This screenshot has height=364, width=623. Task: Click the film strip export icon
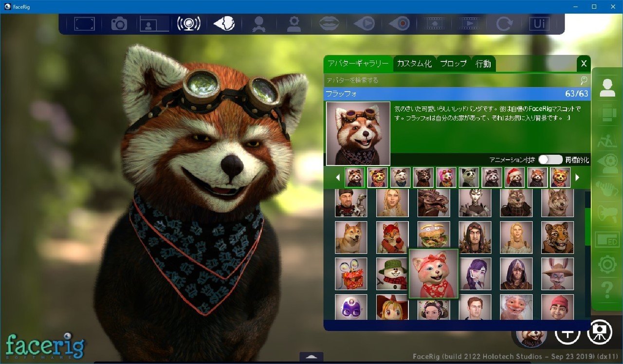434,24
